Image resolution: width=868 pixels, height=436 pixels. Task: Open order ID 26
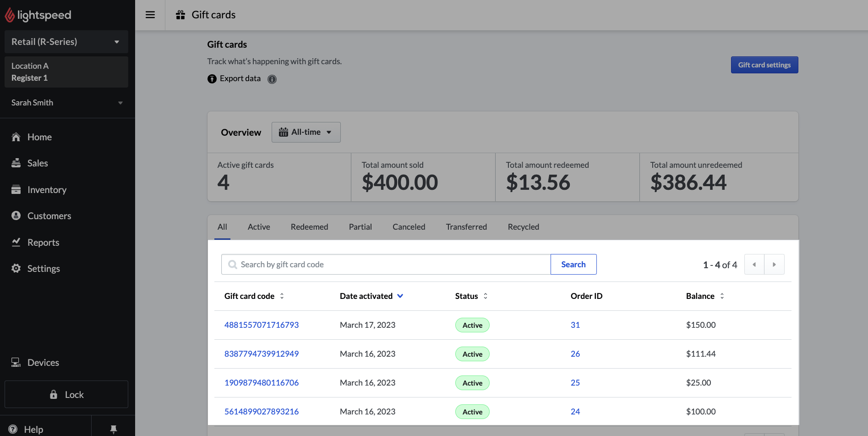pos(575,354)
